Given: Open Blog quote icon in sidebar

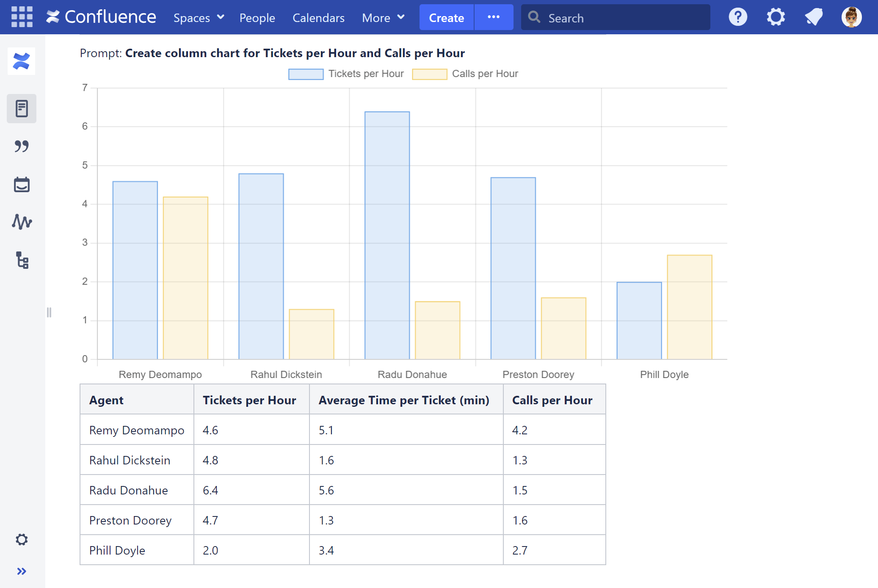Looking at the screenshot, I should coord(22,146).
